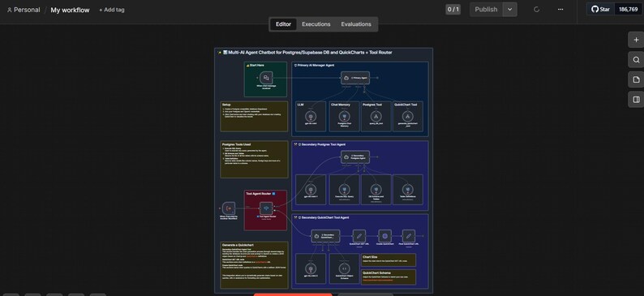This screenshot has height=296, width=644.
Task: Expand the Publish dropdown arrow
Action: 509,10
